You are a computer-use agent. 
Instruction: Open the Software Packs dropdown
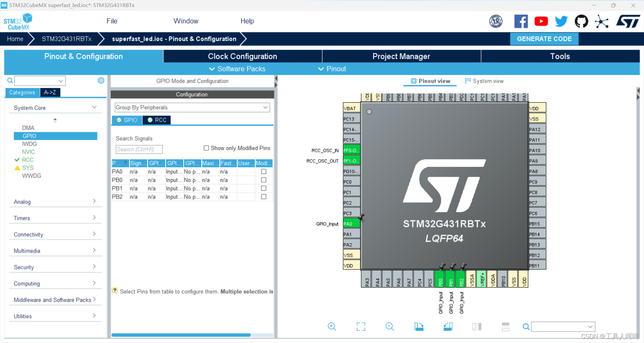pos(237,69)
